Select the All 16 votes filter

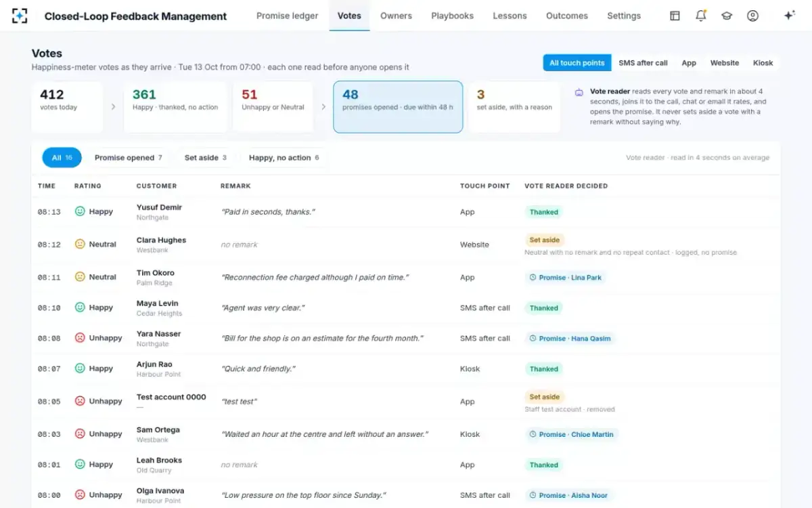(x=62, y=158)
